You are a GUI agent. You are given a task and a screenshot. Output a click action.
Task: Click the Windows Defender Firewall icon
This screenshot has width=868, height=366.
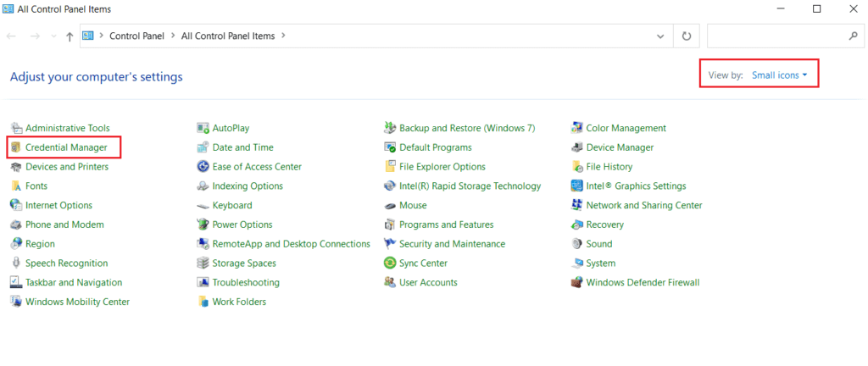pyautogui.click(x=577, y=283)
